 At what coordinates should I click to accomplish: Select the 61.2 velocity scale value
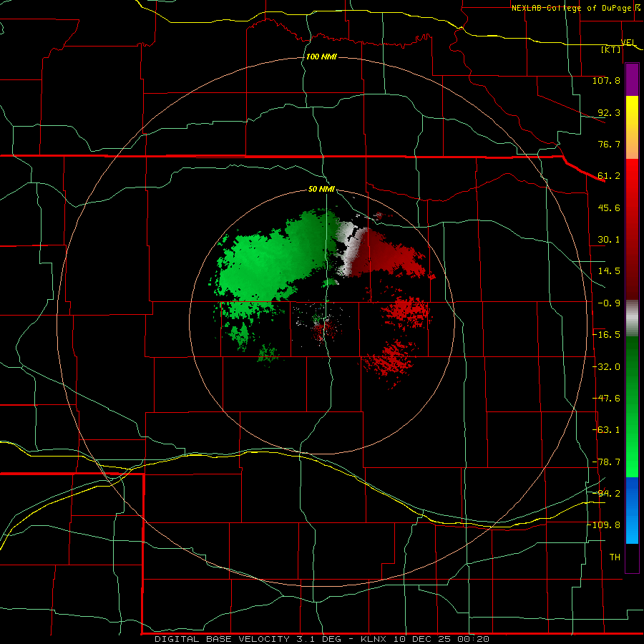point(609,176)
